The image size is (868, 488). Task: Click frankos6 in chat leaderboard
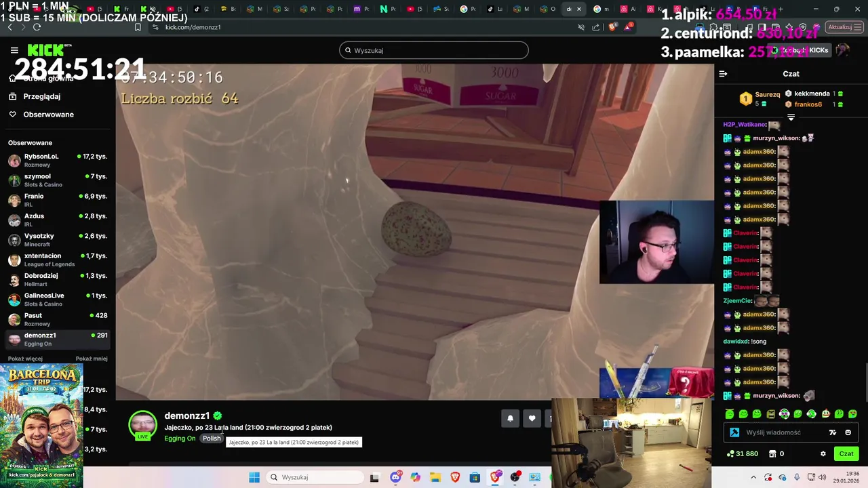808,104
